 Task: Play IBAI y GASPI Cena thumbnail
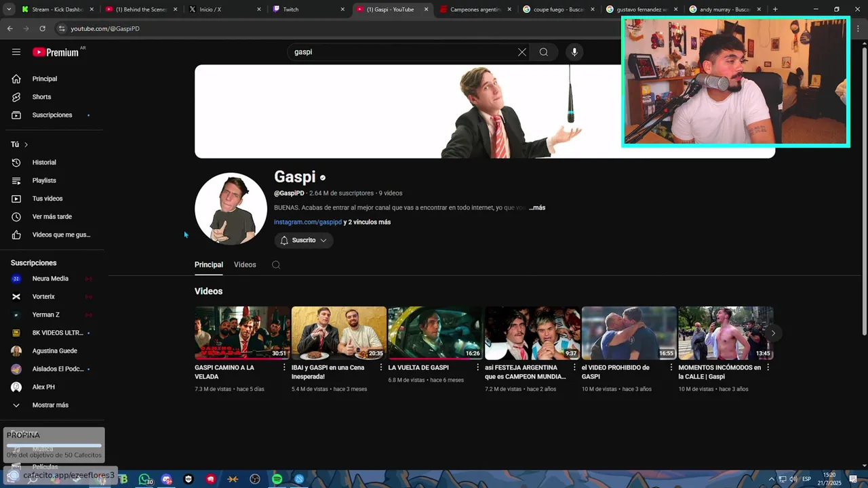click(339, 333)
